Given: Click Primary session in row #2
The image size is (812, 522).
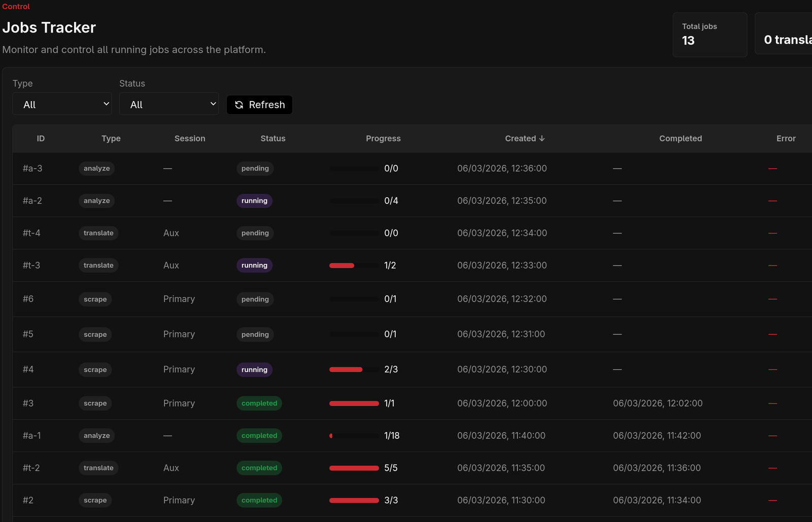Looking at the screenshot, I should click(x=179, y=500).
